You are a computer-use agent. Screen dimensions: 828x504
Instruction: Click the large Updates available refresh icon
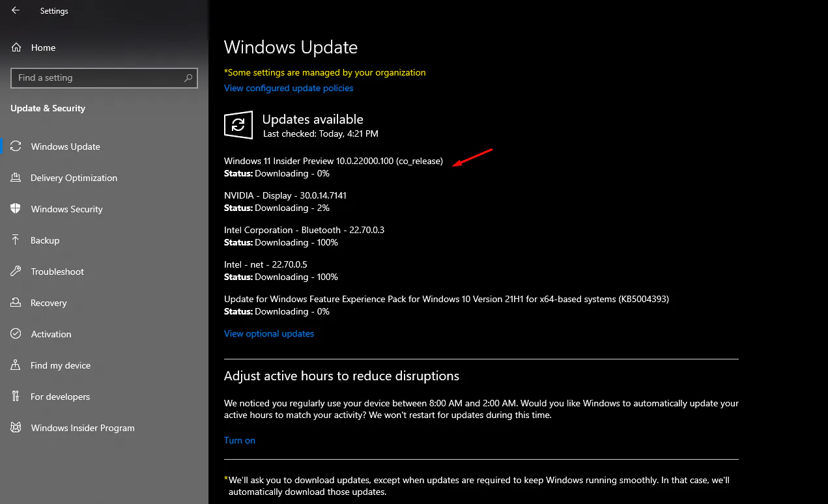pyautogui.click(x=238, y=124)
